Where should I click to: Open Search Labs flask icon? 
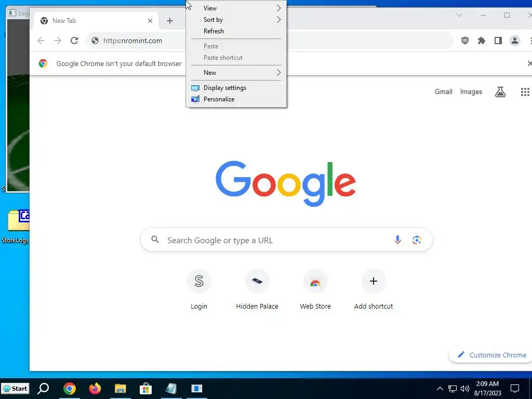click(x=500, y=91)
